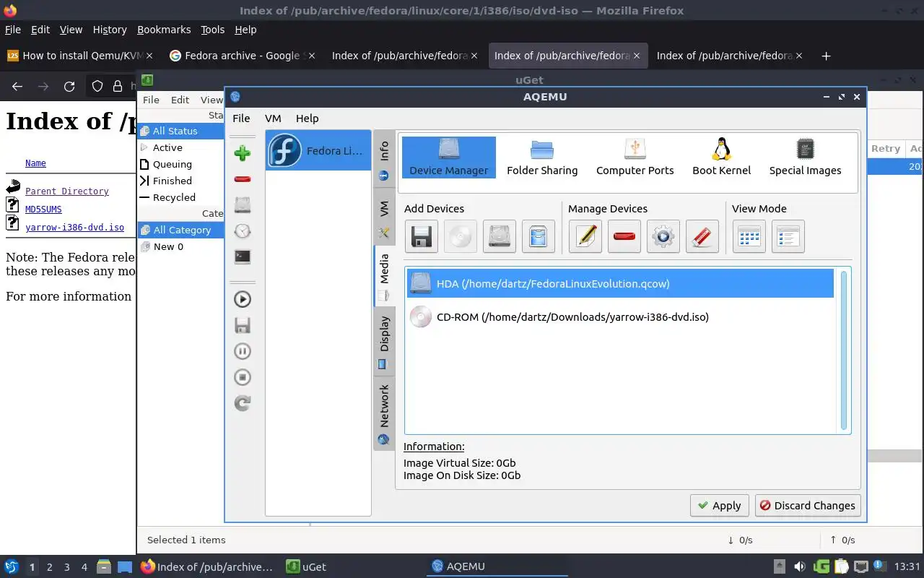Click the red minus to delete the VM
This screenshot has width=924, height=578.
pos(243,179)
